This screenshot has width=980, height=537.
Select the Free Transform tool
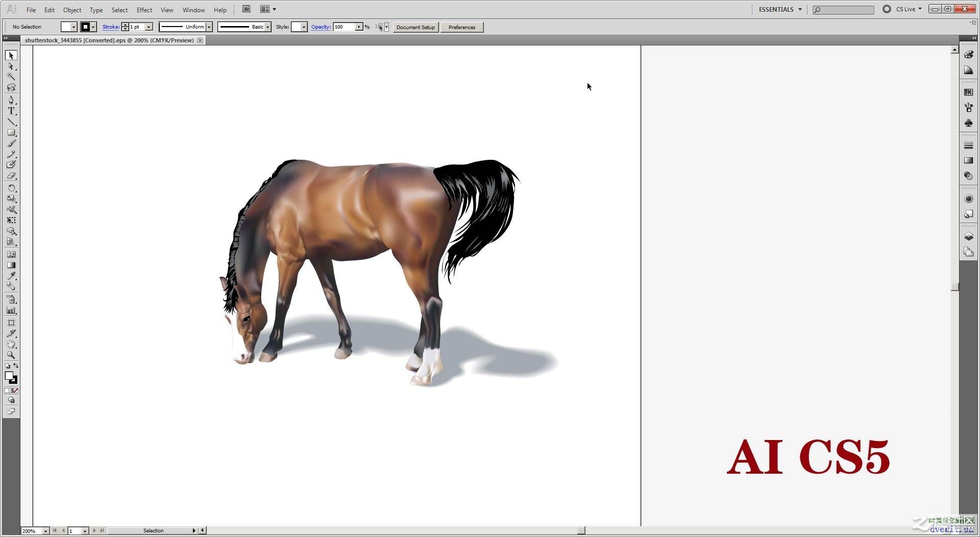[x=11, y=220]
